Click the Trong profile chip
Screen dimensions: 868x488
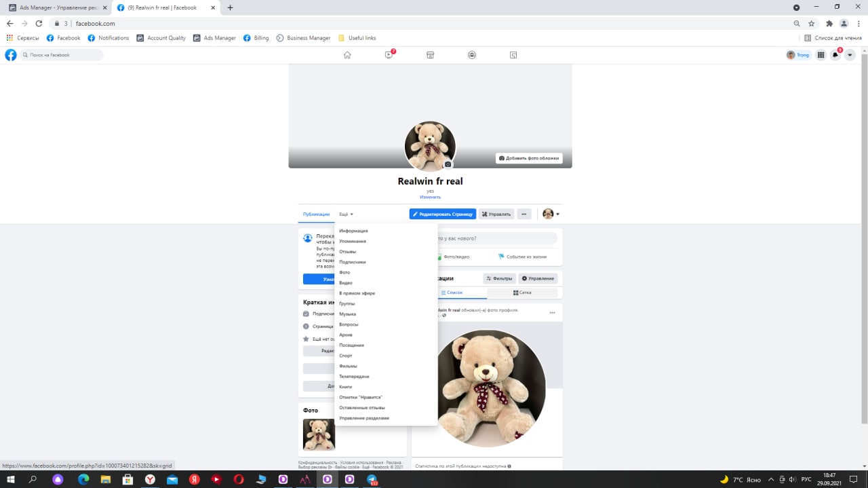coord(799,55)
